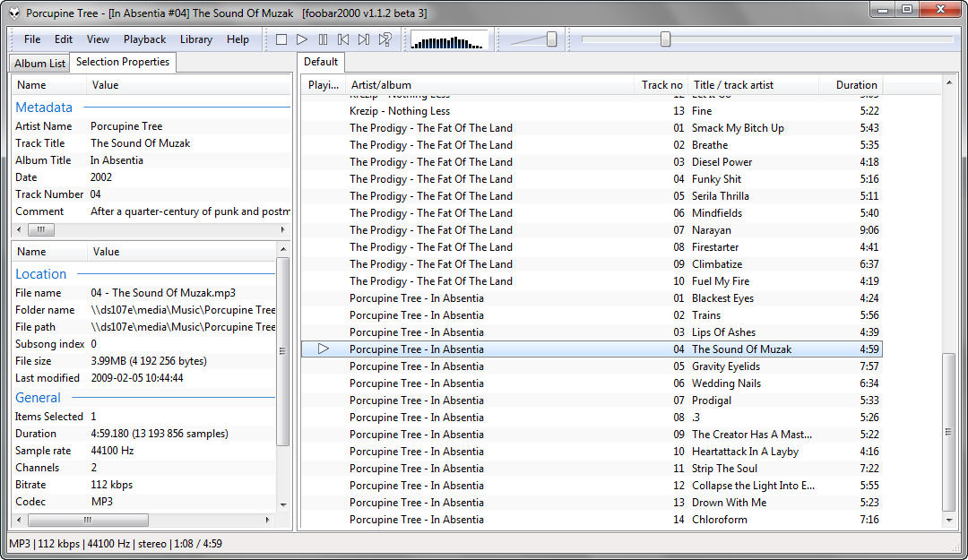The width and height of the screenshot is (968, 560).
Task: Click the foobar2000 alien icon in title bar
Action: pyautogui.click(x=14, y=13)
